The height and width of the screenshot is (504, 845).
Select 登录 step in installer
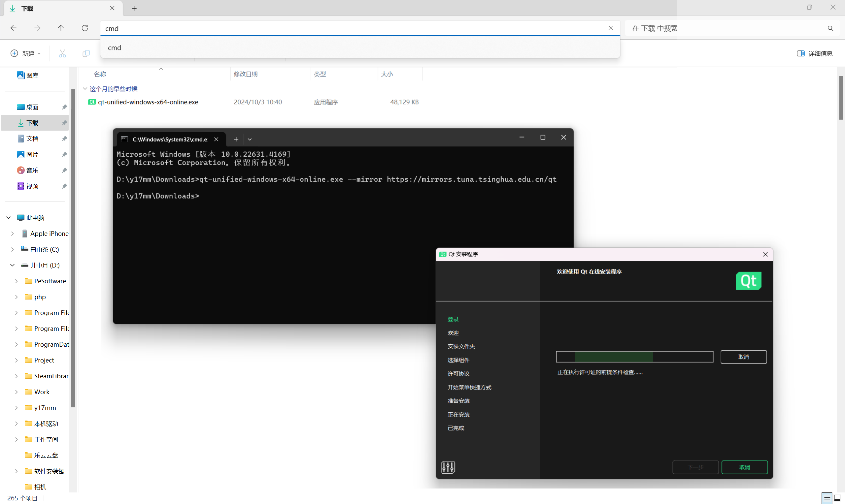pos(453,319)
